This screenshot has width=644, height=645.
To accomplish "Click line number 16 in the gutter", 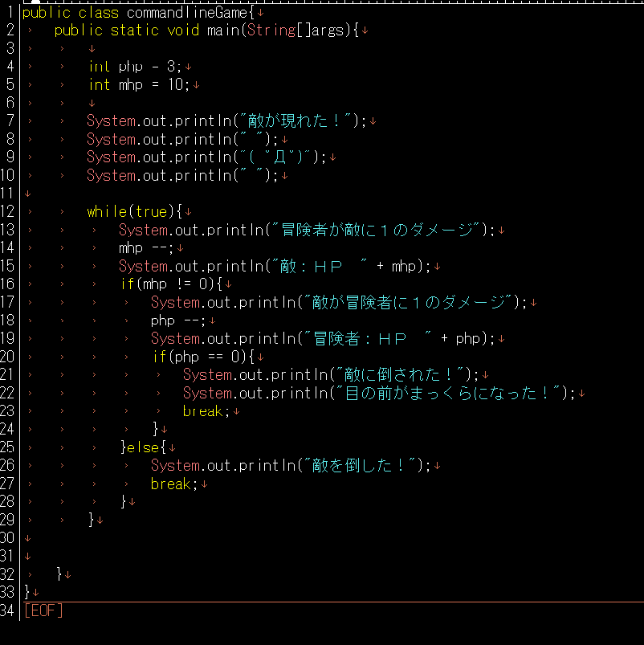I will click(7, 284).
